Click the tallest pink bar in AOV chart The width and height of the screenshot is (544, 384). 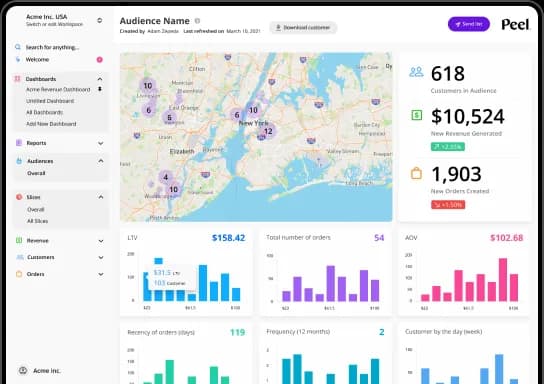tap(503, 280)
